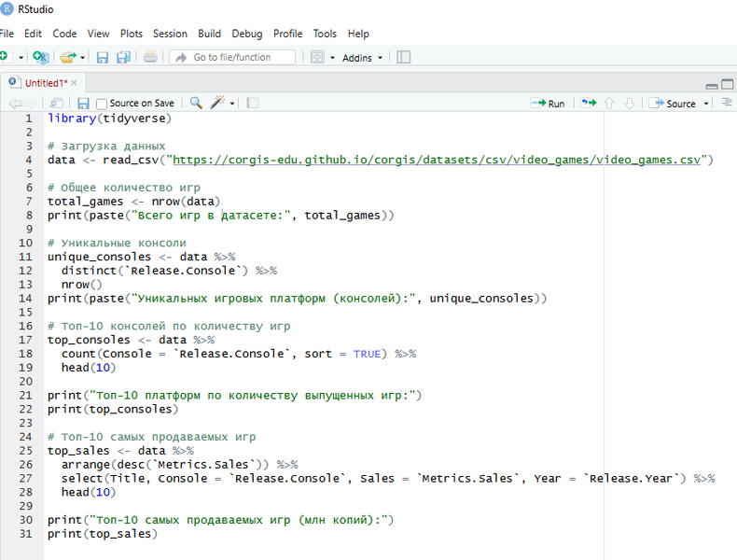Image resolution: width=737 pixels, height=560 pixels.
Task: Click Re-run previous code region icon
Action: coord(589,103)
